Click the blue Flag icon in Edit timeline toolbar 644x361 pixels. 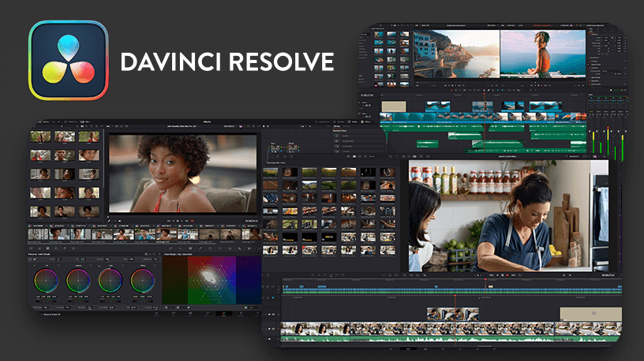tap(496, 90)
